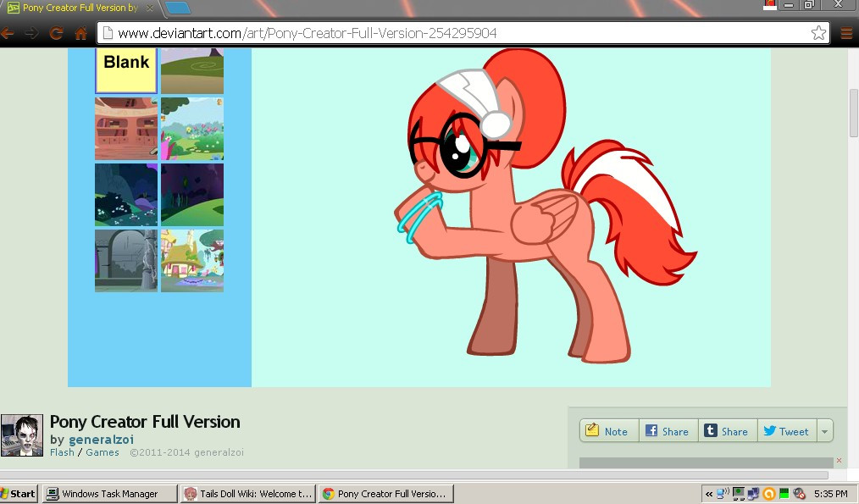Screen dimensions: 859x504
Task: Choose the green hill background thumbnail
Action: click(192, 70)
